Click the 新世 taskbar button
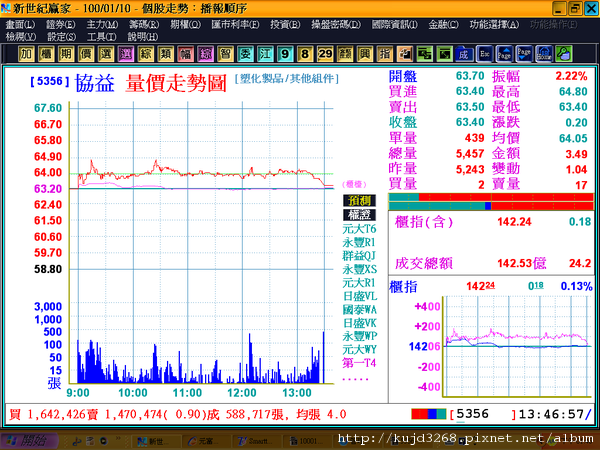Screen dimensions: 600x450 pyautogui.click(x=155, y=441)
